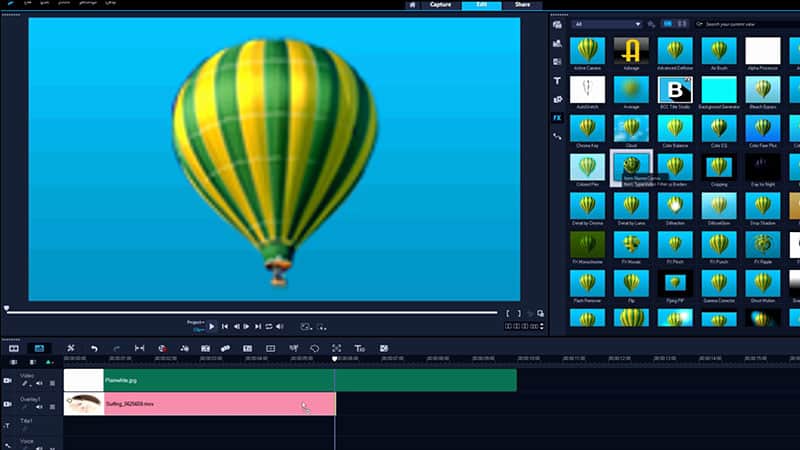This screenshot has height=450, width=800.
Task: Open the Mask Creator icon
Action: (315, 348)
